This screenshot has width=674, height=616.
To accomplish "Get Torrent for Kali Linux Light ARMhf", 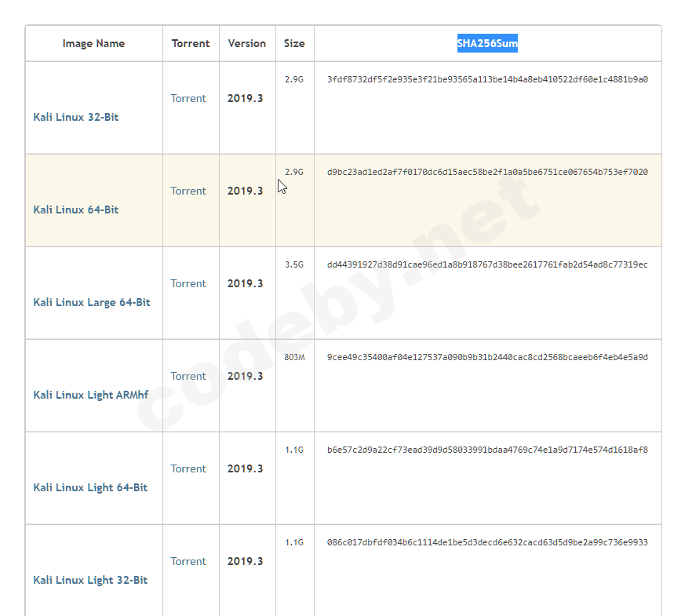I will tap(188, 376).
